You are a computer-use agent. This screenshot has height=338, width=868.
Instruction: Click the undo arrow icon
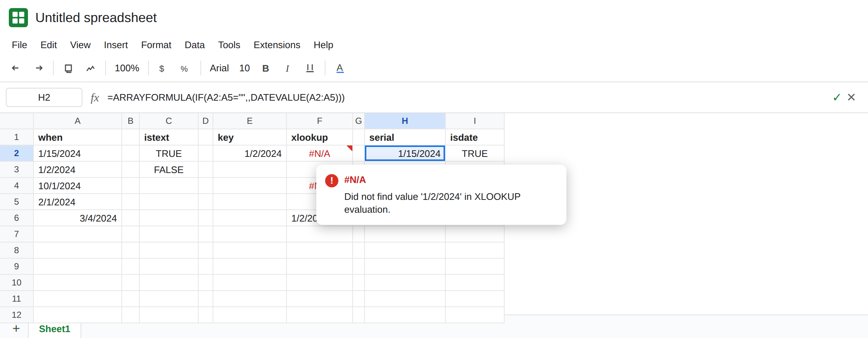(x=15, y=68)
